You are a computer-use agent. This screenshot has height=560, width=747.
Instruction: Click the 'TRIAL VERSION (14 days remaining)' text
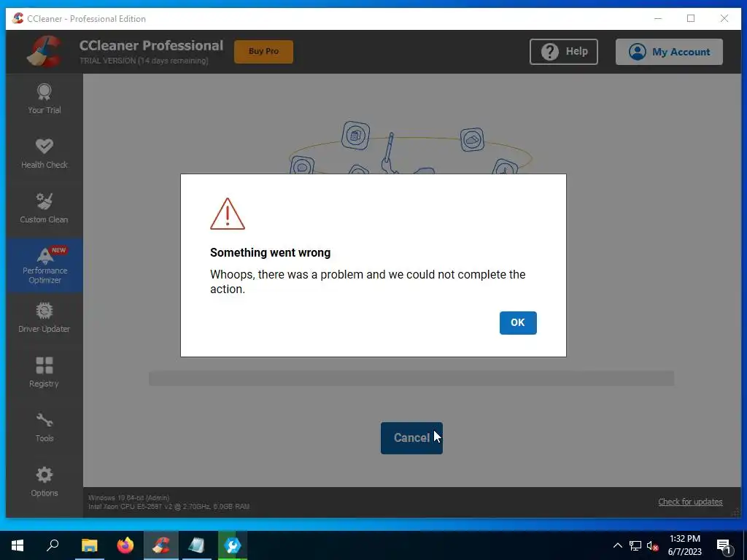tap(144, 61)
